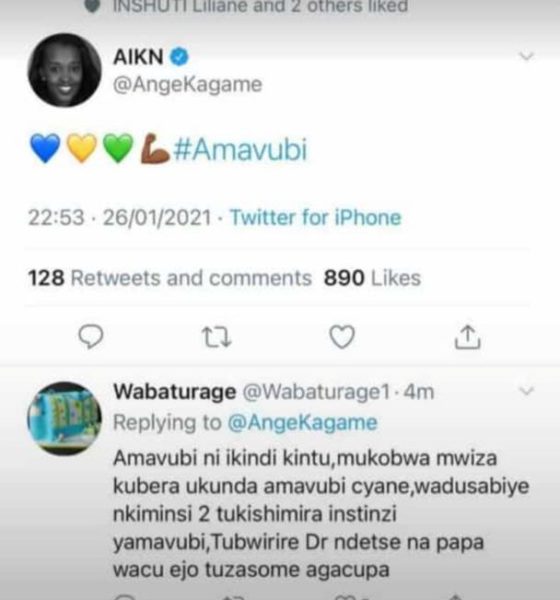Image resolution: width=560 pixels, height=600 pixels.
Task: Open the AIKN display name
Action: (x=139, y=57)
